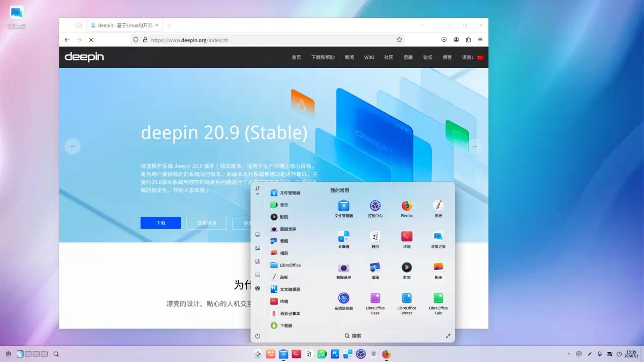Open 博客 navigation item
644x362 pixels.
447,57
